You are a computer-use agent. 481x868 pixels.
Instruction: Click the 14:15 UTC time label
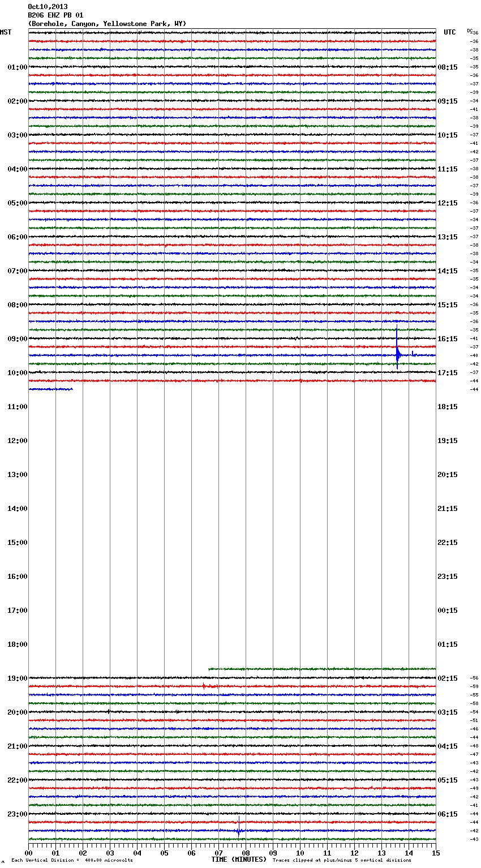coord(448,271)
